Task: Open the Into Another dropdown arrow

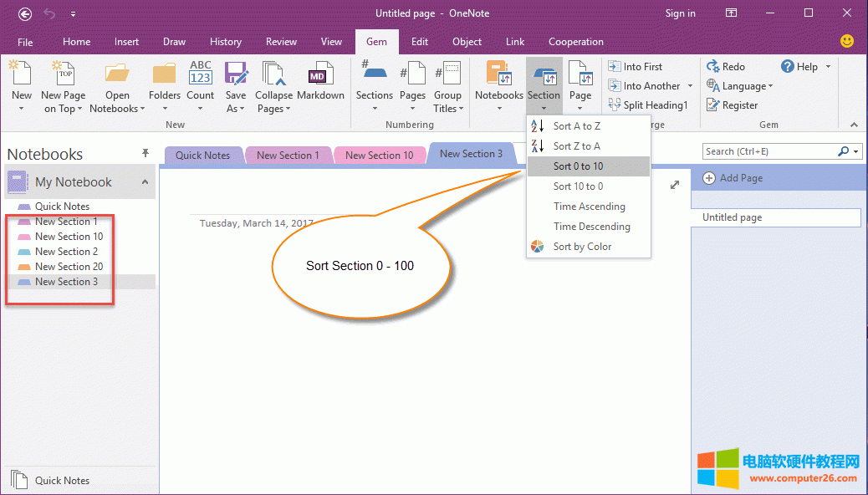Action: 691,85
